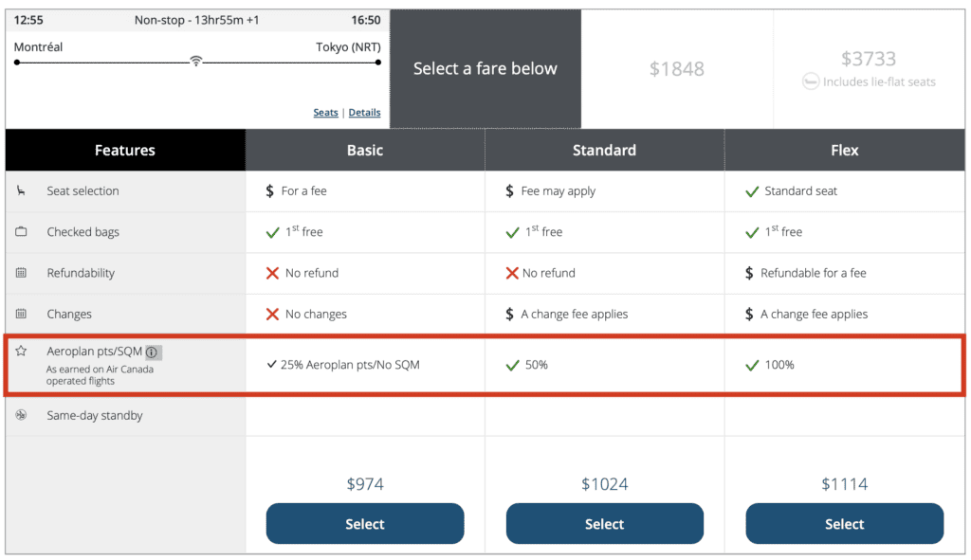
Task: Click the $1848 fare option
Action: click(677, 67)
